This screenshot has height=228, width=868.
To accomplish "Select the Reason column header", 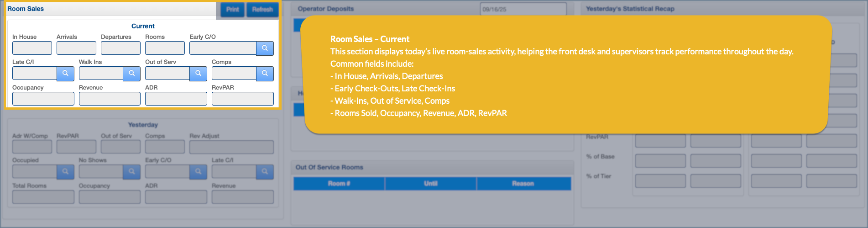I will [x=523, y=184].
